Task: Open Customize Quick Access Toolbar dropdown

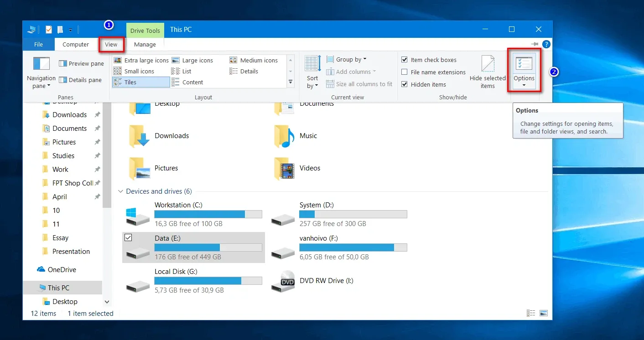Action: pyautogui.click(x=71, y=30)
